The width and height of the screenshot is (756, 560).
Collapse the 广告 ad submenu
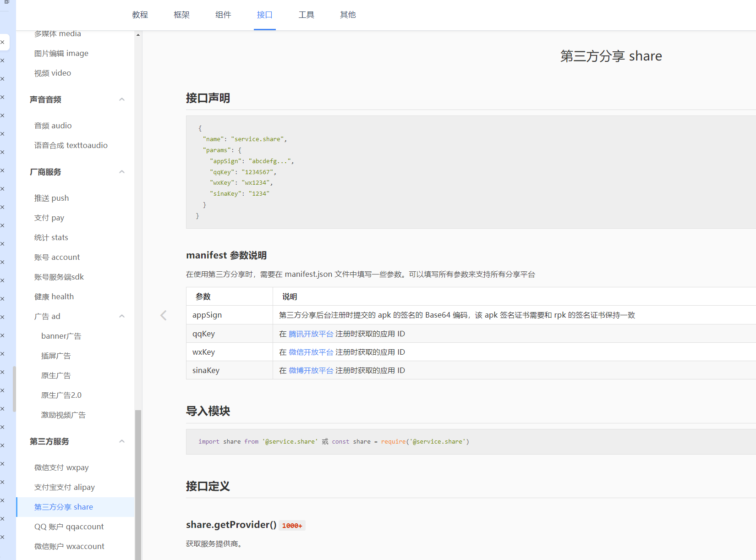(122, 316)
